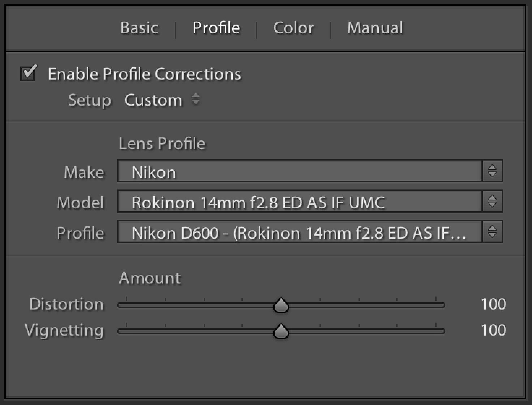Switch to the Basic tab
532x405 pixels.
coord(139,28)
